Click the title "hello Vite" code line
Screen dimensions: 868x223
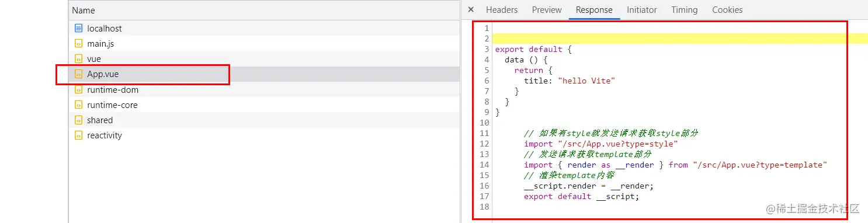[x=570, y=81]
